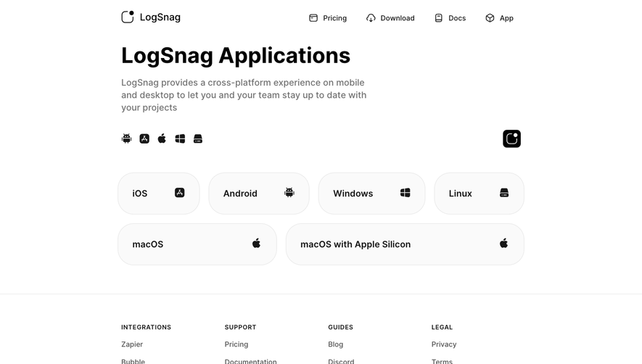Click the cloud Download icon in navigation
The height and width of the screenshot is (364, 642).
tap(371, 18)
